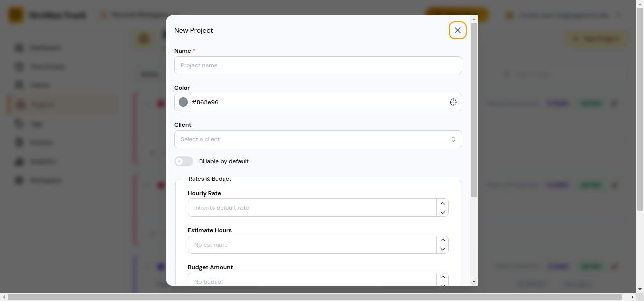
Task: Click the Time Entries icon in the sidebar
Action: pyautogui.click(x=19, y=66)
